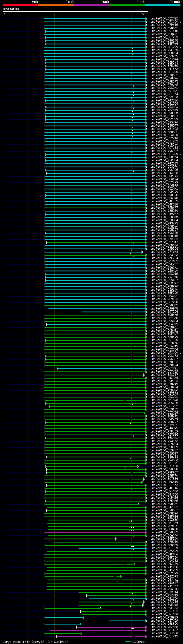Select the UniRef100_B9G9F8 label
Image resolution: width=183 pixels, height=644 pixels.
[164, 308]
